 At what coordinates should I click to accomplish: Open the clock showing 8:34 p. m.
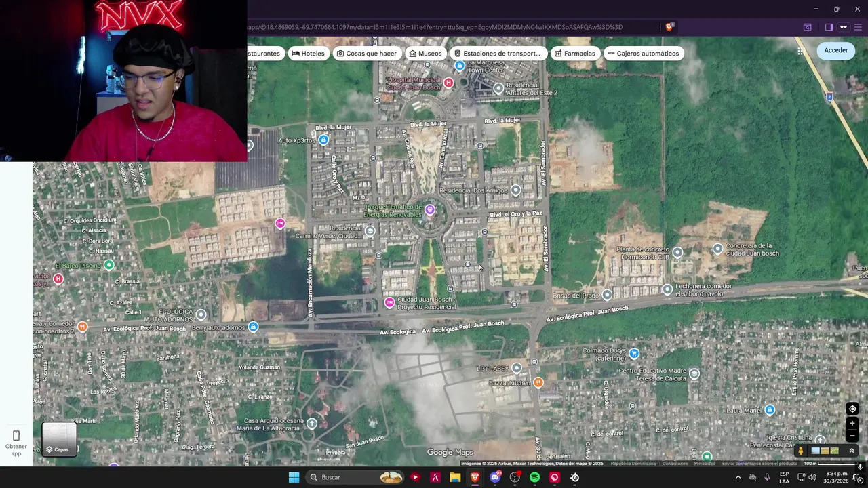pyautogui.click(x=837, y=477)
